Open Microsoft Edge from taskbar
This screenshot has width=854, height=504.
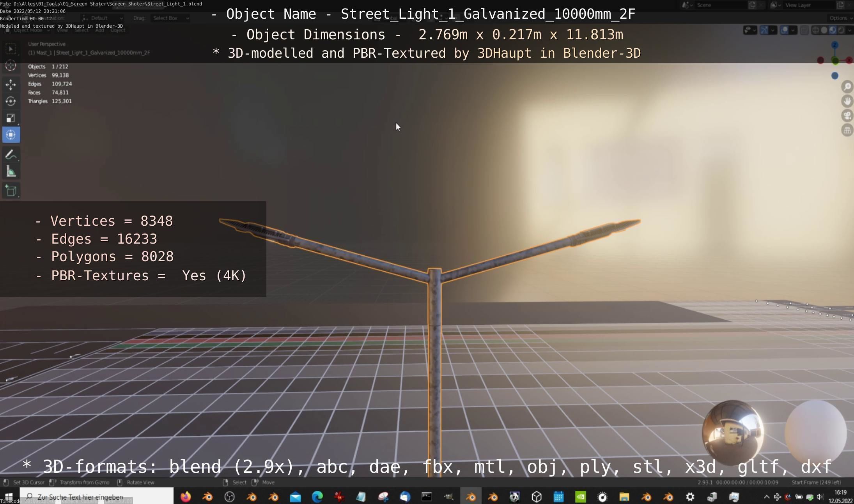[x=317, y=497]
